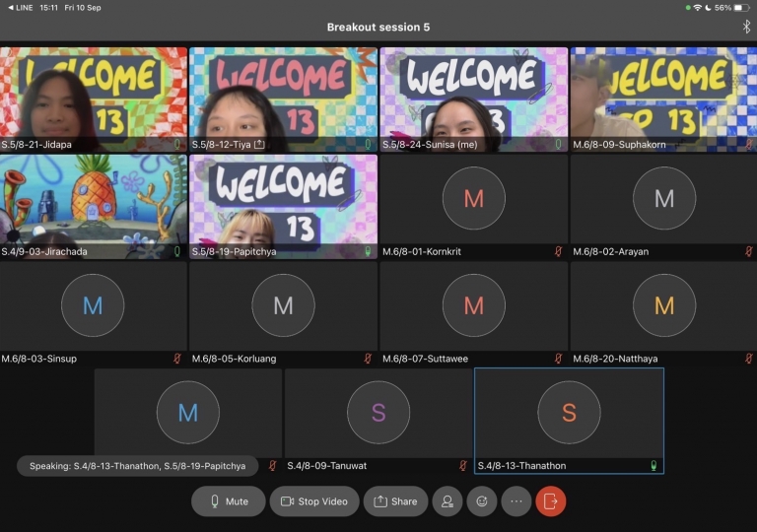757x532 pixels.
Task: Tap muted mic icon on Tanuwat's tile
Action: point(463,465)
